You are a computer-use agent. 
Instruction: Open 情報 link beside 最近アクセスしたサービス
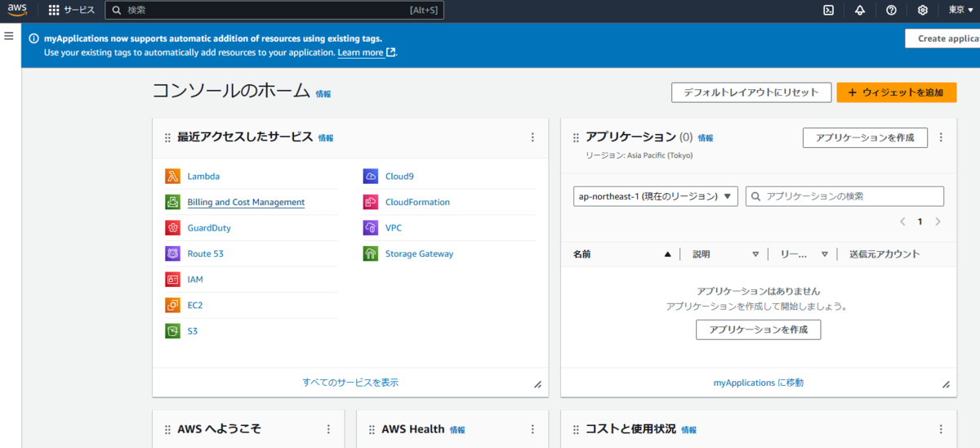tap(326, 138)
